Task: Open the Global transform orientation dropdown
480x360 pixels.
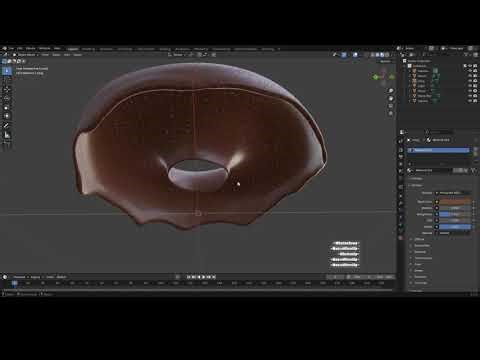Action: 178,55
